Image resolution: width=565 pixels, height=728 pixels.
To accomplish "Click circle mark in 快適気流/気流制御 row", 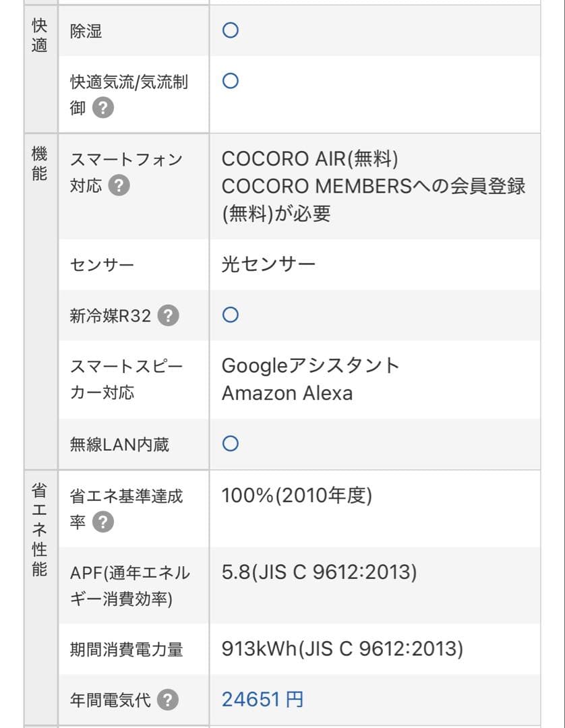I will pyautogui.click(x=231, y=82).
